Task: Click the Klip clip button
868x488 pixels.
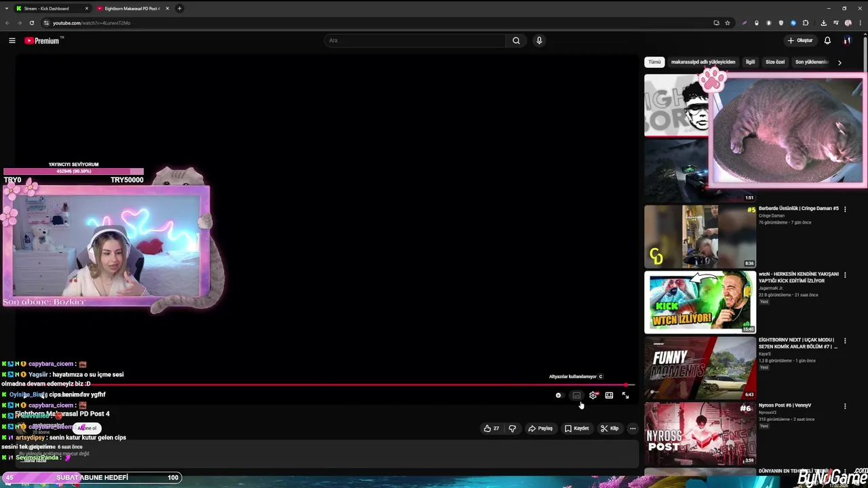Action: [610, 428]
